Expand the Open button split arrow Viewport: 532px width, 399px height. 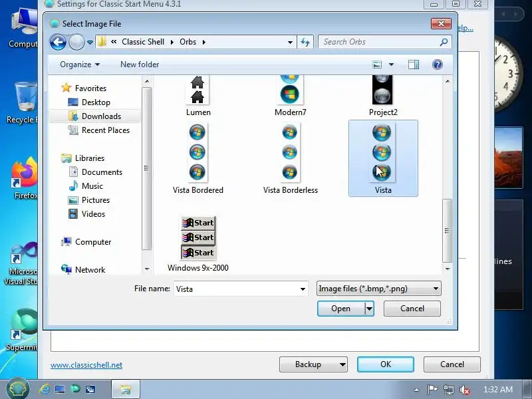coord(369,309)
